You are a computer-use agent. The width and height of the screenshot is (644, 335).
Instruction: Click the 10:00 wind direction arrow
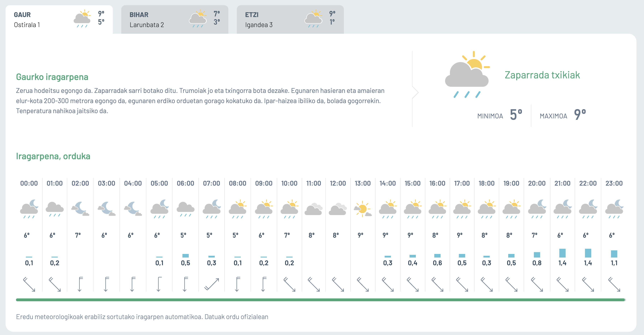[x=290, y=284]
